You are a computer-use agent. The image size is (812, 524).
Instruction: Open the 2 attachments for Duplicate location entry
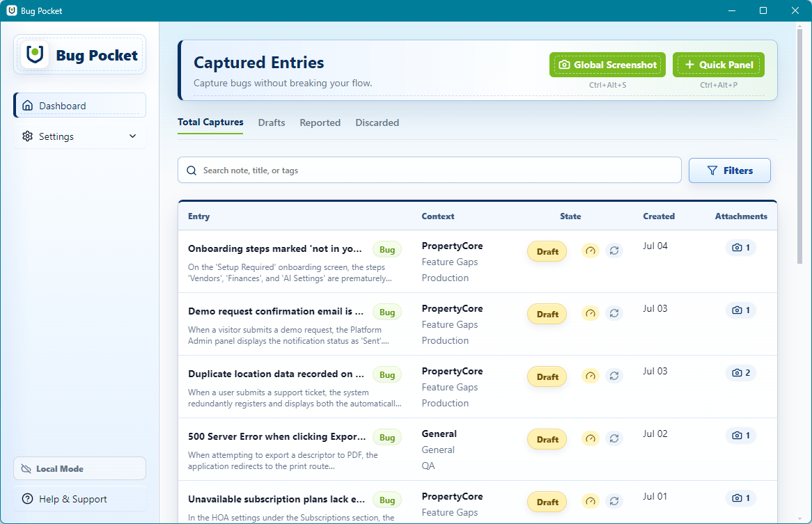point(741,373)
